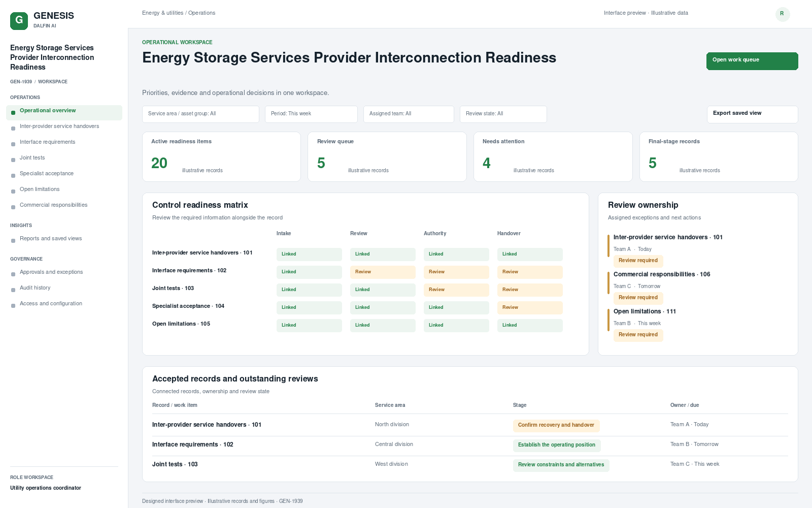Click 'Team B · Tomorrow' owner cell
This screenshot has height=508, width=812.
694,444
